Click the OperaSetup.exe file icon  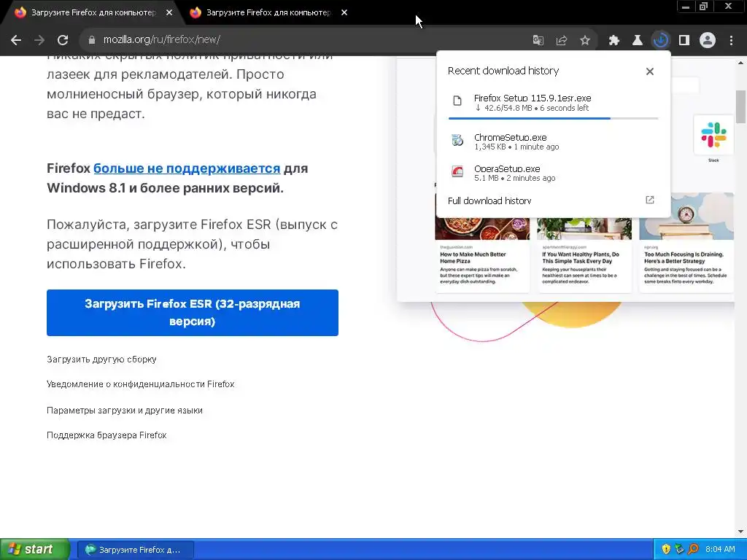click(x=457, y=171)
